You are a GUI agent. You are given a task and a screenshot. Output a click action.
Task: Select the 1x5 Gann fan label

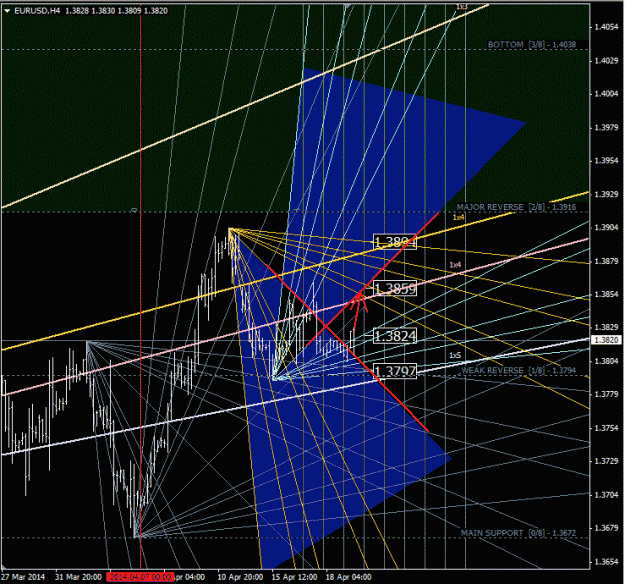(x=455, y=355)
